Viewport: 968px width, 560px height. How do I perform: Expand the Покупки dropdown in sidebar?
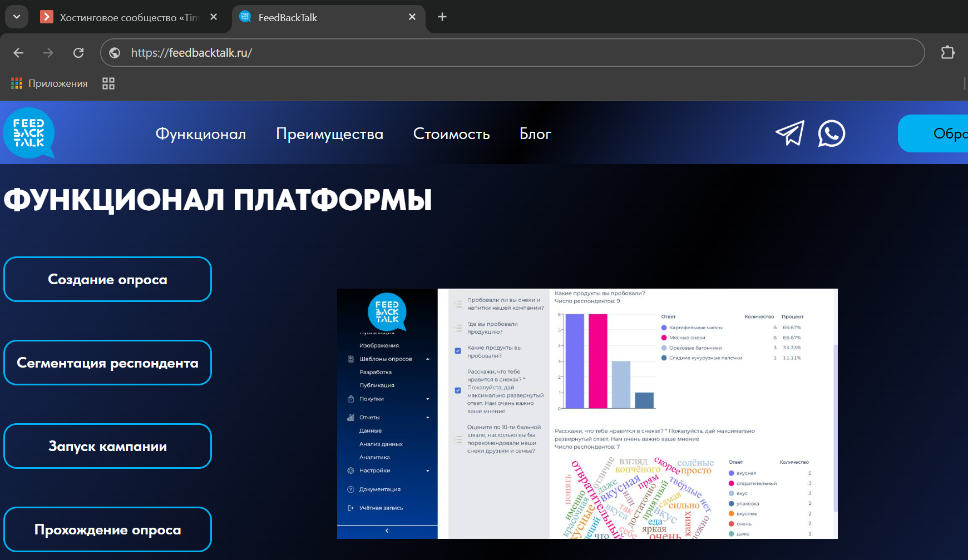pos(427,399)
